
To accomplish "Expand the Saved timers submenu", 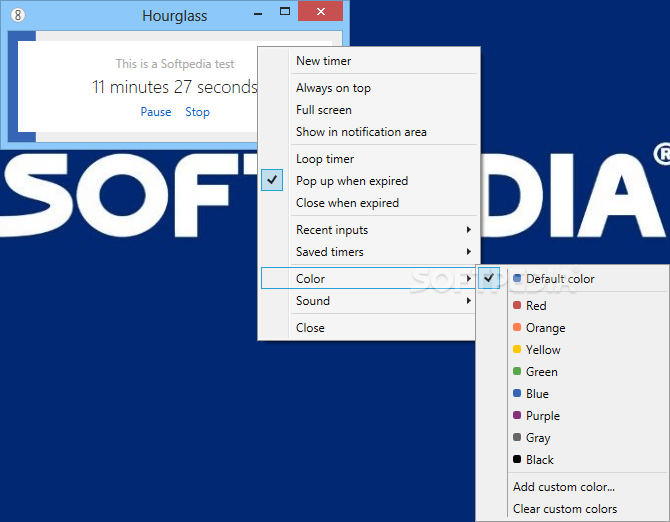I will click(x=369, y=252).
